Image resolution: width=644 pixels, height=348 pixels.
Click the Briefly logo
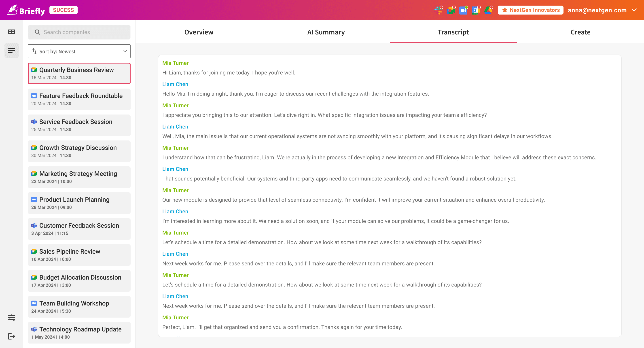click(26, 10)
